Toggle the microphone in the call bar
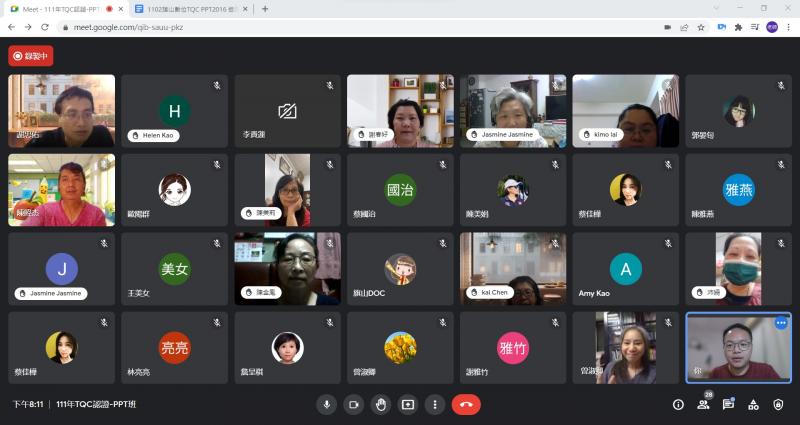This screenshot has width=800, height=425. pos(326,404)
